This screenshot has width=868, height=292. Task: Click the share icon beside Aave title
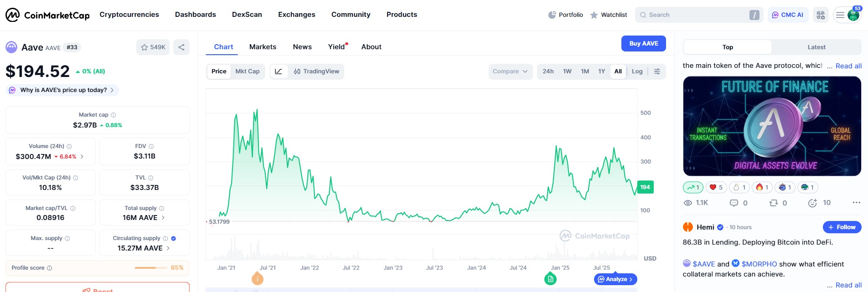(x=181, y=47)
